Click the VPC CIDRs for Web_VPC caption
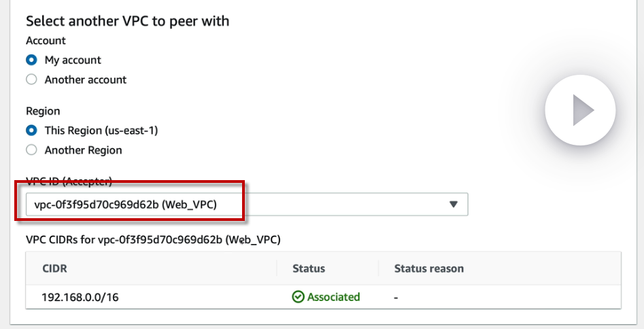This screenshot has width=644, height=329. point(153,239)
